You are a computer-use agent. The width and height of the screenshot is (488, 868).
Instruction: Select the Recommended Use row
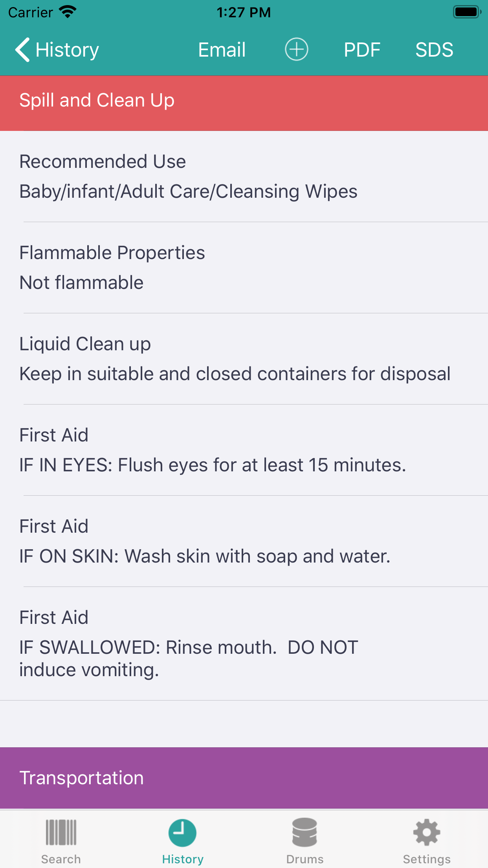point(244,177)
